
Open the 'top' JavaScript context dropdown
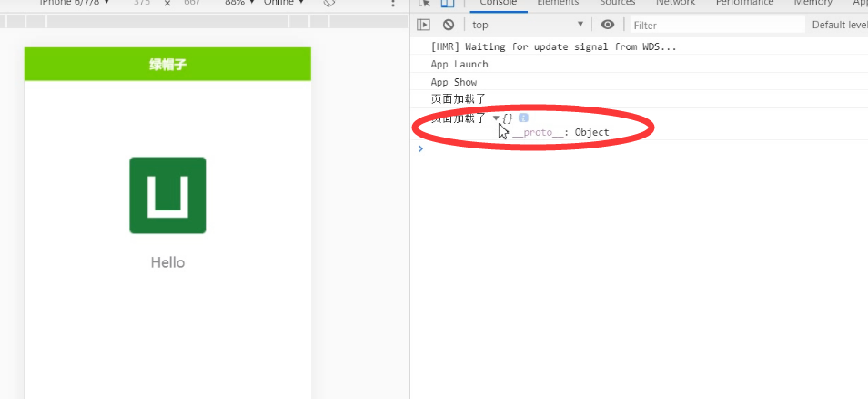(527, 25)
